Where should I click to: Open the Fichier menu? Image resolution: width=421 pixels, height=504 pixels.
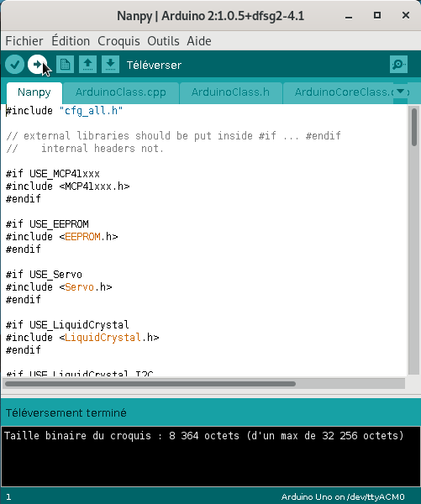tap(24, 41)
